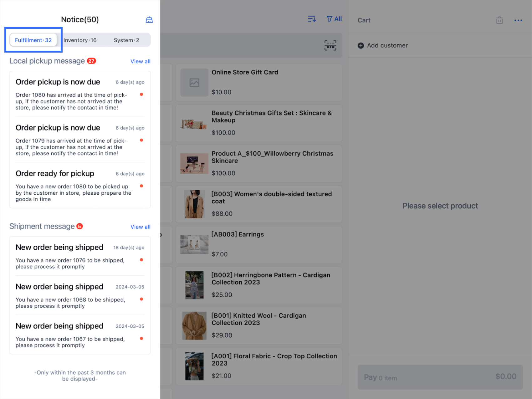
Task: Select Product A Willowberry Christmas Skincare
Action: click(x=259, y=163)
